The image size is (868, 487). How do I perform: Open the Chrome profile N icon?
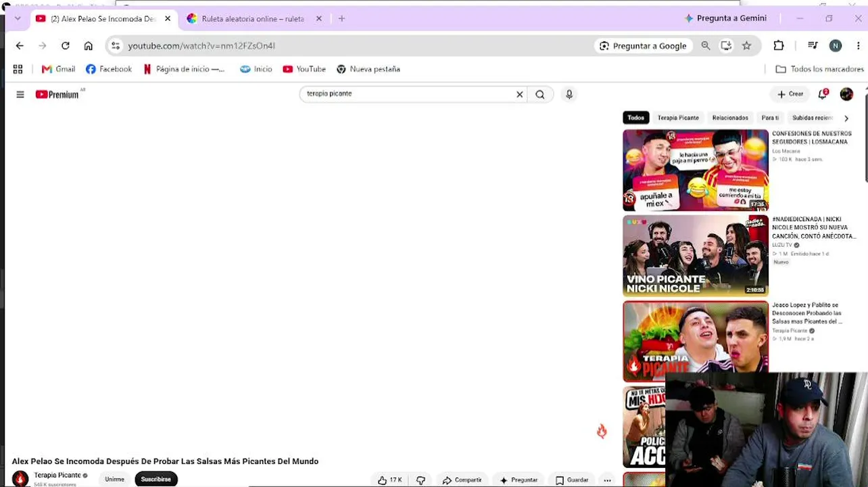(x=836, y=46)
